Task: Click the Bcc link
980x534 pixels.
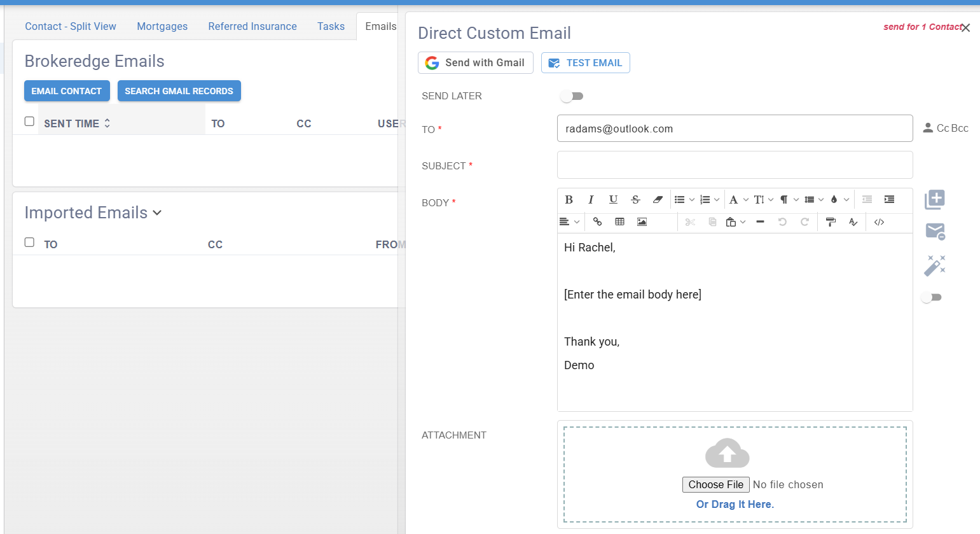Action: [x=960, y=128]
